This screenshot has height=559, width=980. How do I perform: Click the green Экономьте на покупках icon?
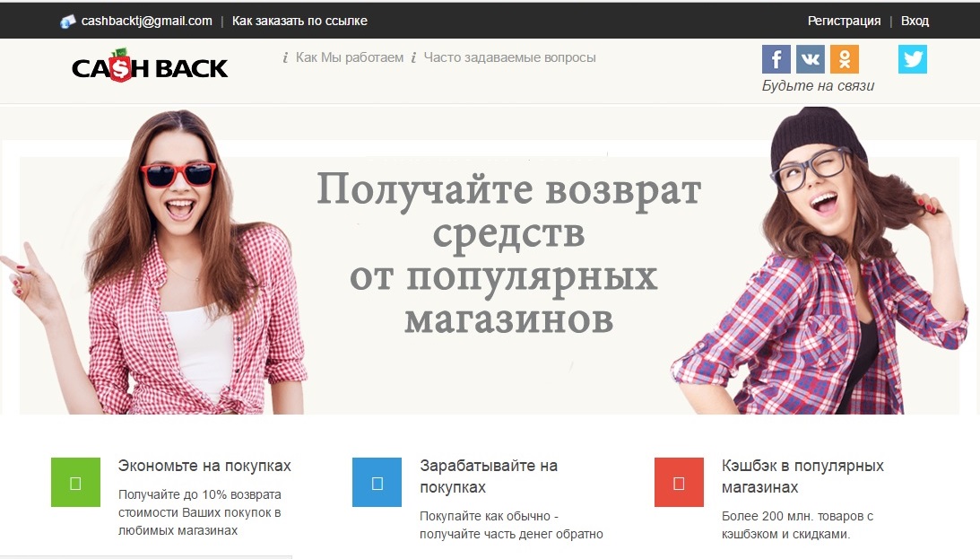[x=75, y=483]
